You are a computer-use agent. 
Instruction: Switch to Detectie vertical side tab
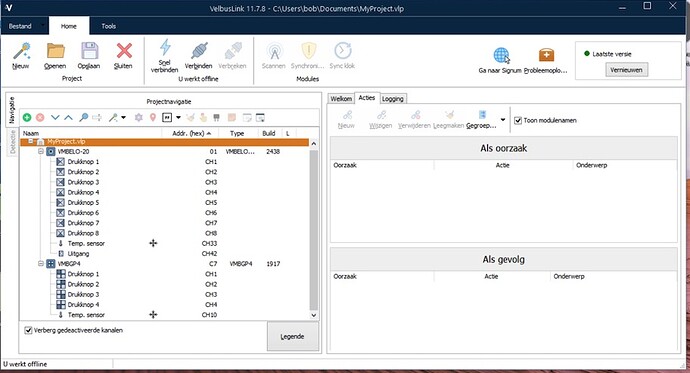(12, 142)
